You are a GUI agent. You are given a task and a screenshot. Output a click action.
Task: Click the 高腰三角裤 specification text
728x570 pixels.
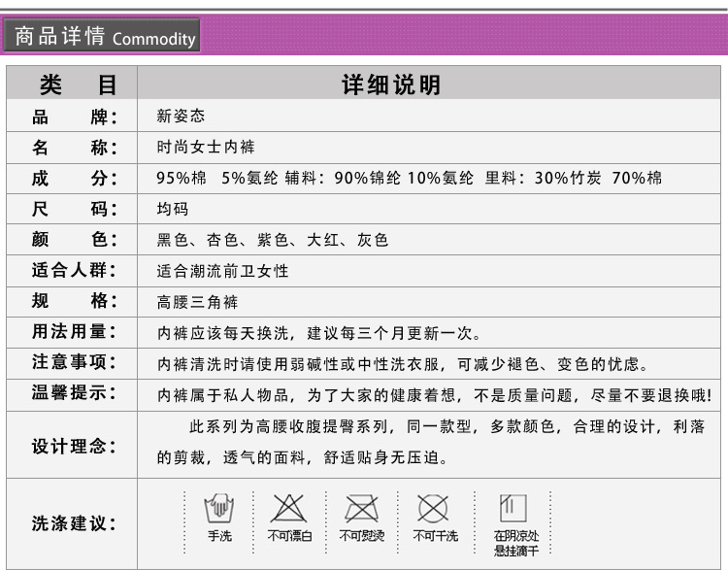pos(197,302)
